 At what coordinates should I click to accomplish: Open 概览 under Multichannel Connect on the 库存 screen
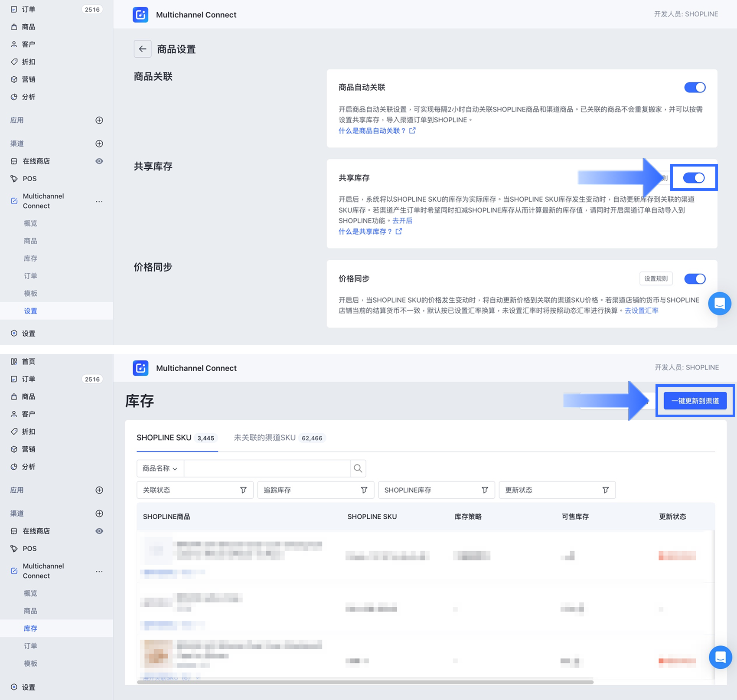coord(30,593)
